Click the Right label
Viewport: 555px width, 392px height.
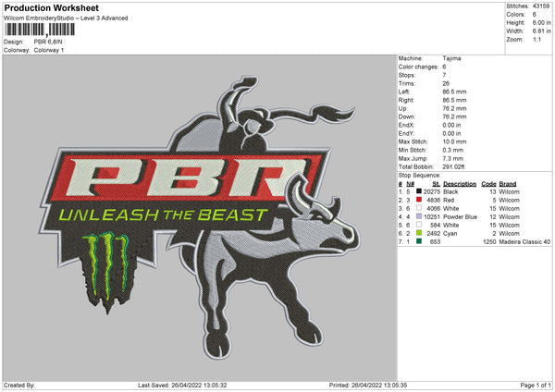point(406,100)
